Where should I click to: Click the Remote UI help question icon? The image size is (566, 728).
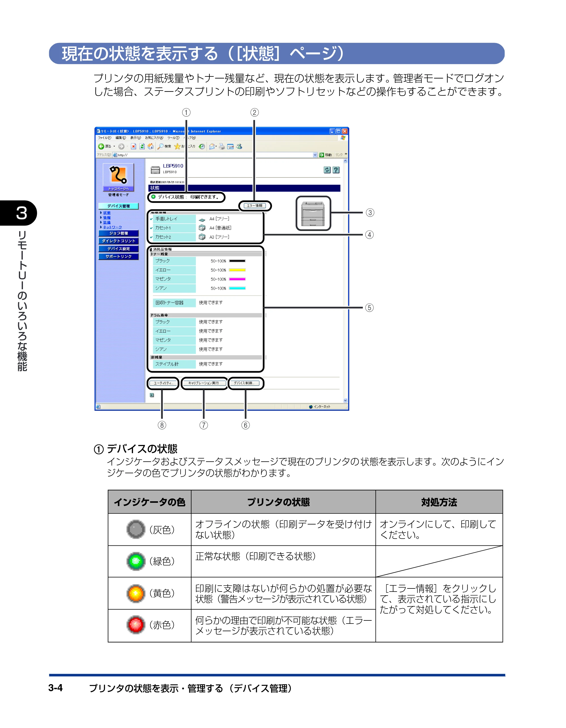pyautogui.click(x=336, y=170)
